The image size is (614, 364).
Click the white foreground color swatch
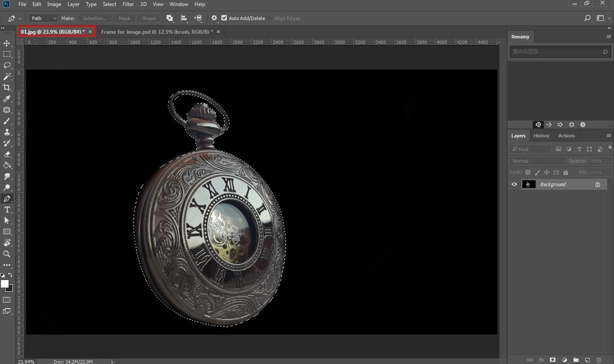(x=5, y=284)
